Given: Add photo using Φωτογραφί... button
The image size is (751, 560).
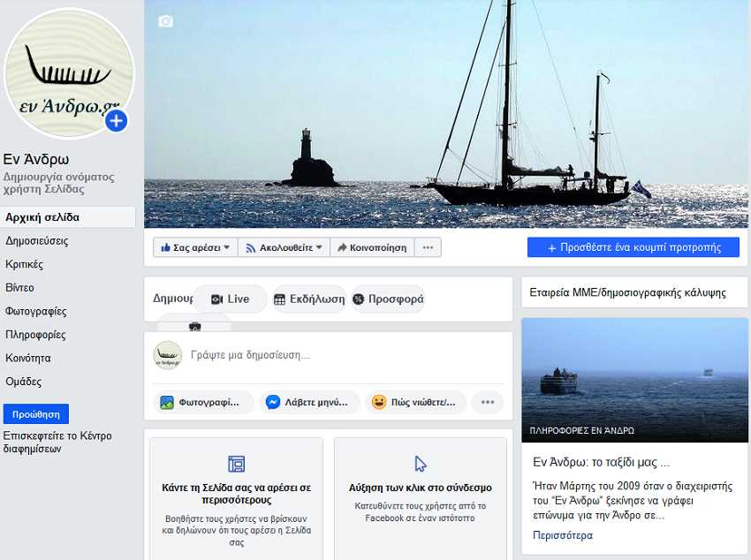Looking at the screenshot, I should tap(203, 402).
